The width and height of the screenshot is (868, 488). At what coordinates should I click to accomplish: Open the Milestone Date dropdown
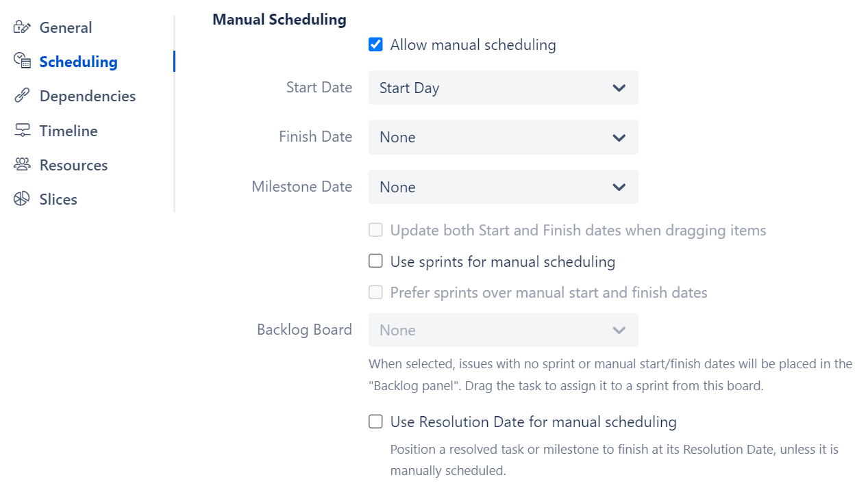click(504, 187)
